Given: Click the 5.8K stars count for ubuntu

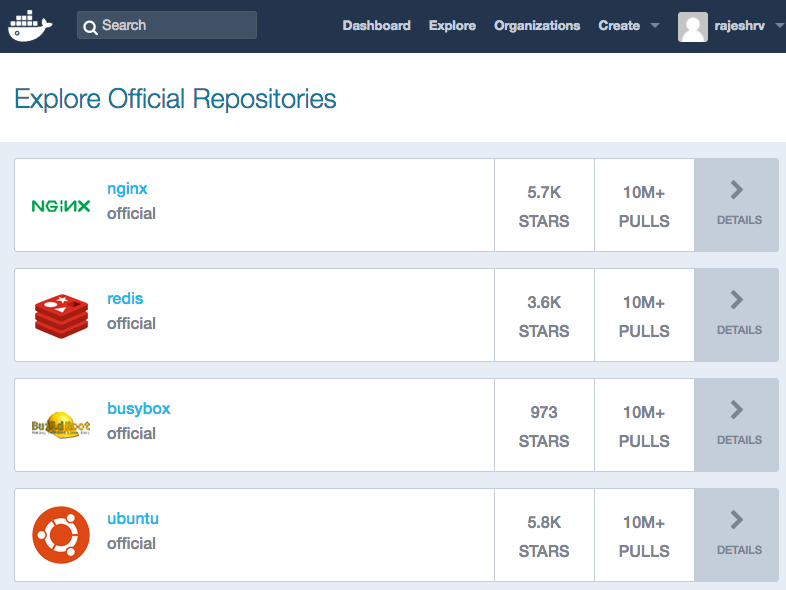Looking at the screenshot, I should click(544, 522).
